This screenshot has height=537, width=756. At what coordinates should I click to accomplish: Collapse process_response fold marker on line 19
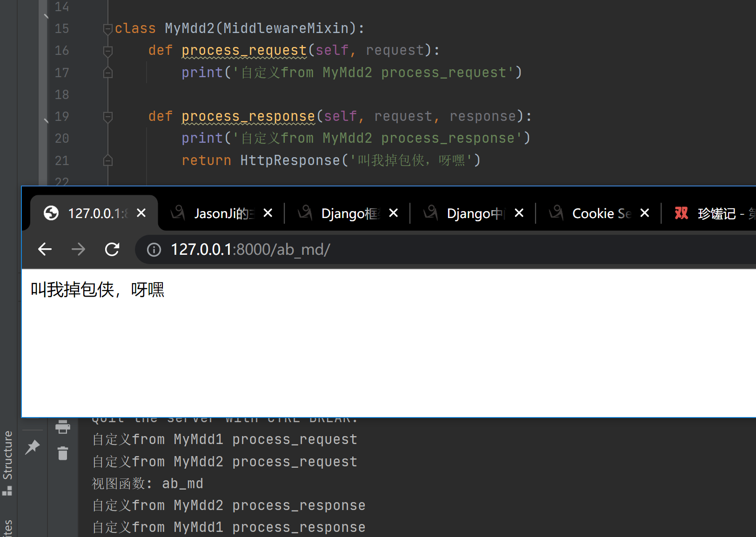(108, 117)
